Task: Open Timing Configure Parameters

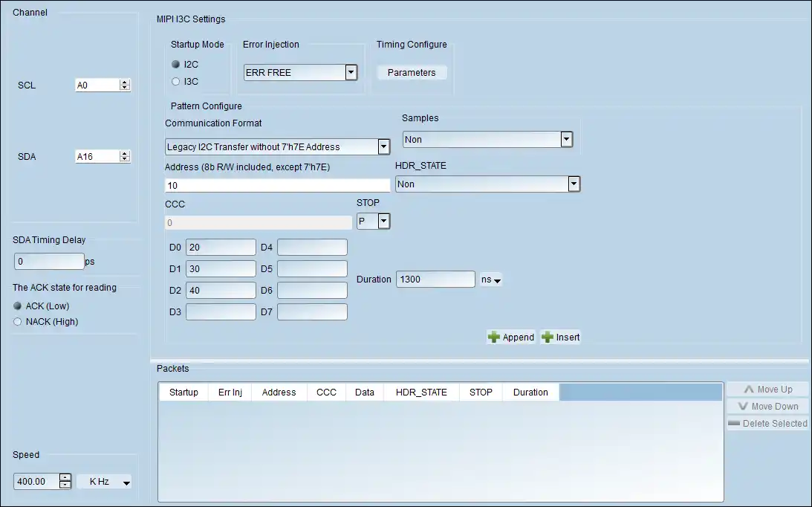Action: (x=411, y=73)
